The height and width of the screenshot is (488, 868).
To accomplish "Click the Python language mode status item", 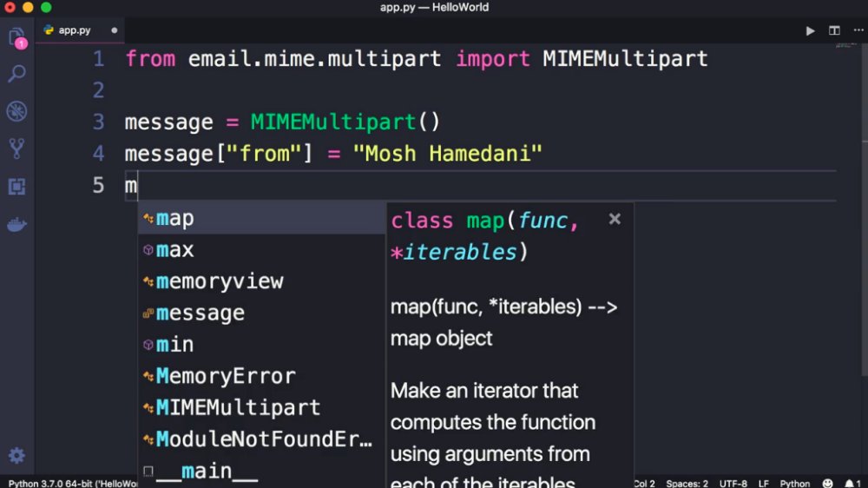I will pos(794,483).
